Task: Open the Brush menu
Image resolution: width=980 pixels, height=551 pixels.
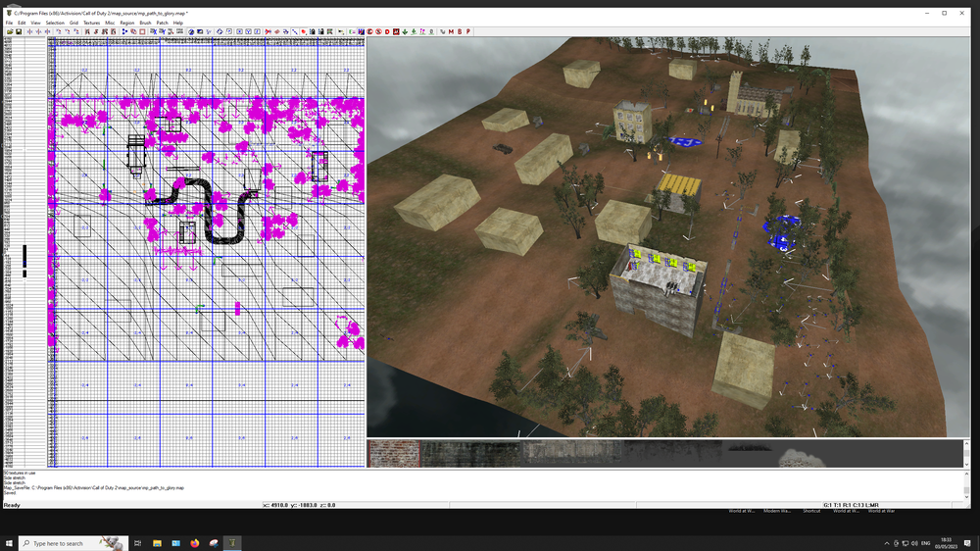Action: coord(145,22)
